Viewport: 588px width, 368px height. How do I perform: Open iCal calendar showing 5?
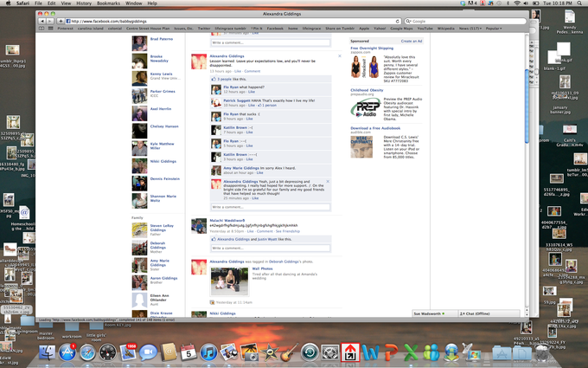coord(189,352)
